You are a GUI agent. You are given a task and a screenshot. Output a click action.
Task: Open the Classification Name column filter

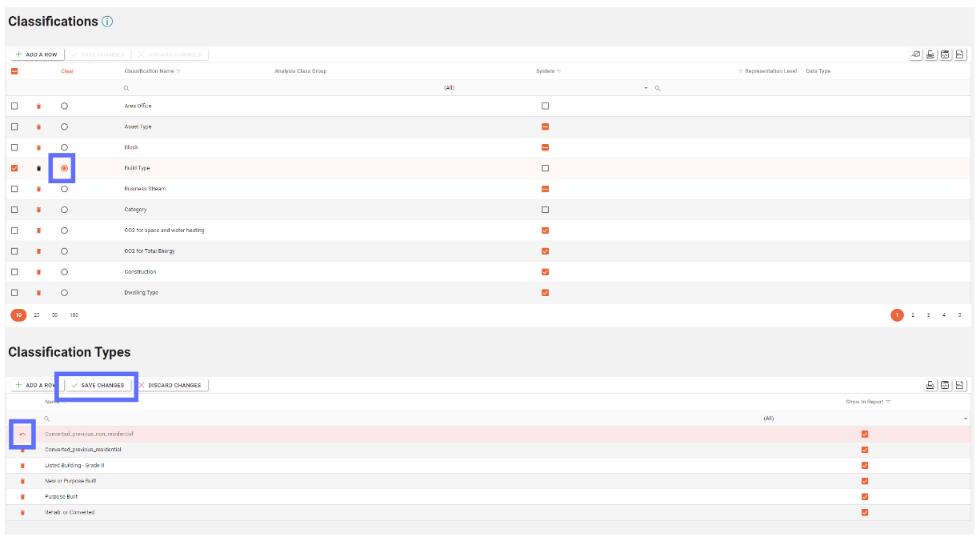pyautogui.click(x=178, y=71)
